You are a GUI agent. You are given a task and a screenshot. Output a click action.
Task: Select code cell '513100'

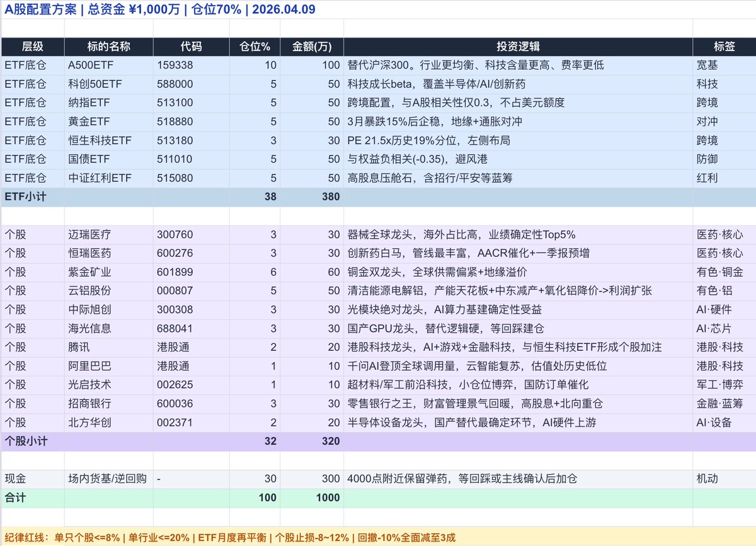pyautogui.click(x=191, y=103)
